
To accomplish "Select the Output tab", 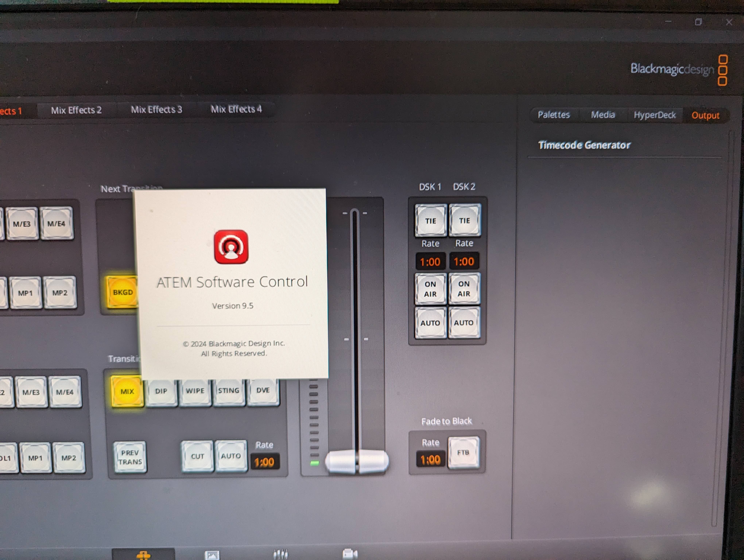I will [705, 116].
